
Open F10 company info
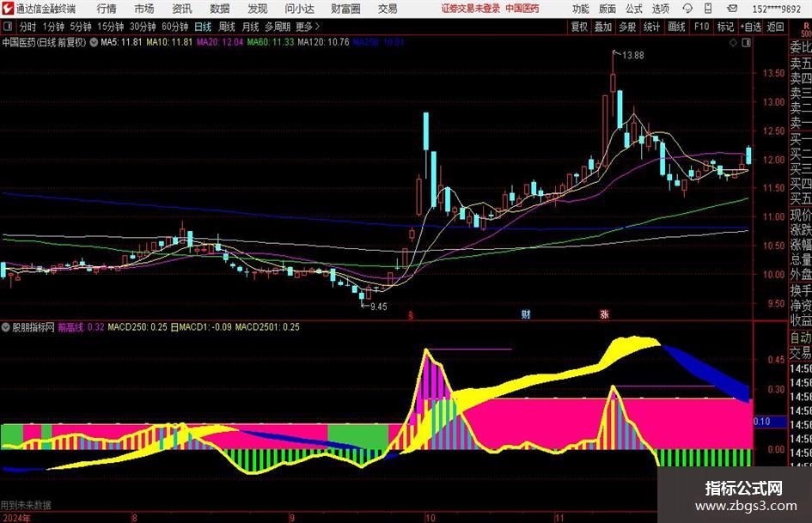coord(702,27)
